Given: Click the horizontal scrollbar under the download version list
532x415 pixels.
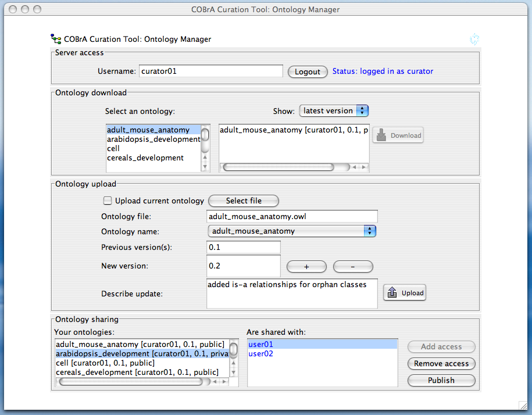Looking at the screenshot, I should point(279,167).
